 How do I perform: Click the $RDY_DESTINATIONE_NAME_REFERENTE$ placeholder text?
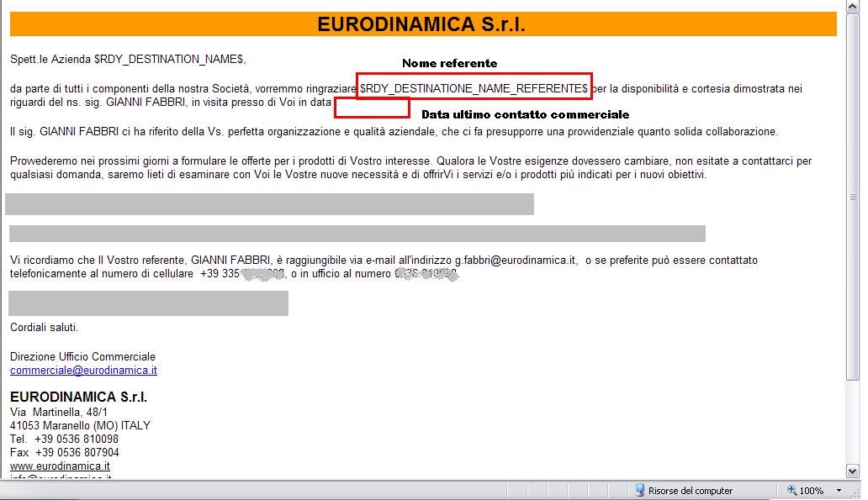474,88
